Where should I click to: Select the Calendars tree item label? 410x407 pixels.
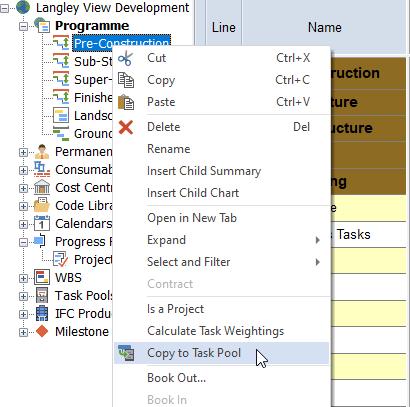click(x=84, y=224)
